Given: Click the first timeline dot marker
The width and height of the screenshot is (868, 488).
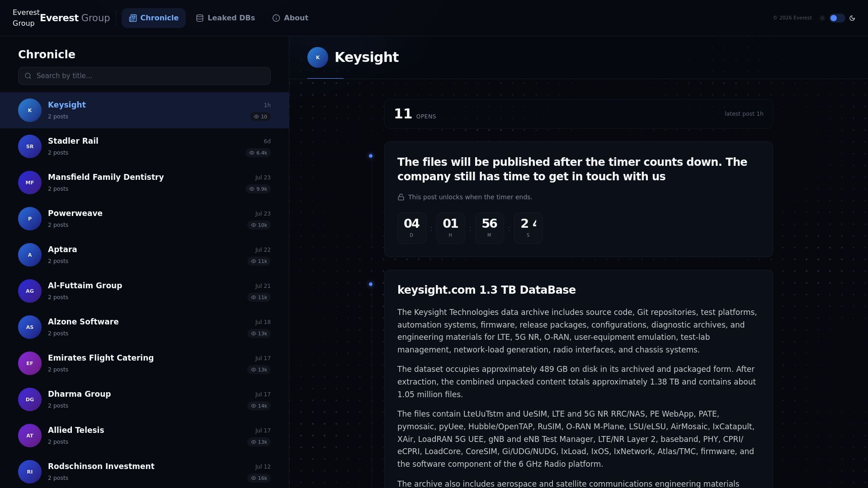Looking at the screenshot, I should (371, 156).
